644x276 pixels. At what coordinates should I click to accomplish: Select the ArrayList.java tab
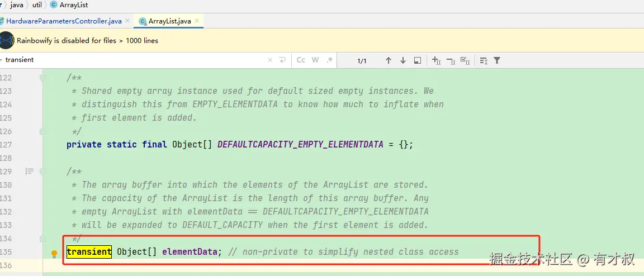169,21
